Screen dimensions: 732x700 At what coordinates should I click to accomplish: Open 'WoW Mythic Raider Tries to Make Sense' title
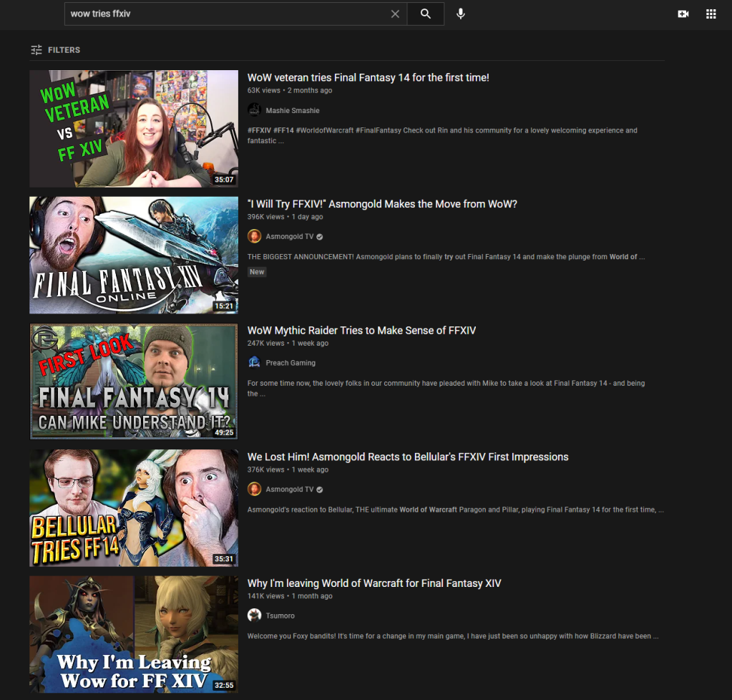pos(361,331)
